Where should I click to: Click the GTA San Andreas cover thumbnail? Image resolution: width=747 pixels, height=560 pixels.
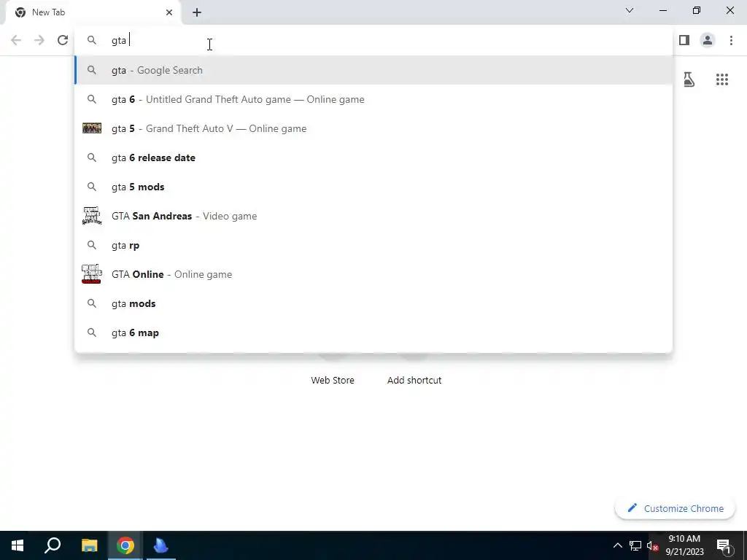(91, 216)
